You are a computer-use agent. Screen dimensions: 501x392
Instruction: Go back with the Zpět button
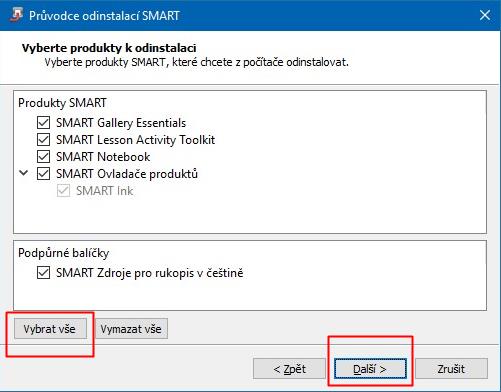point(289,369)
